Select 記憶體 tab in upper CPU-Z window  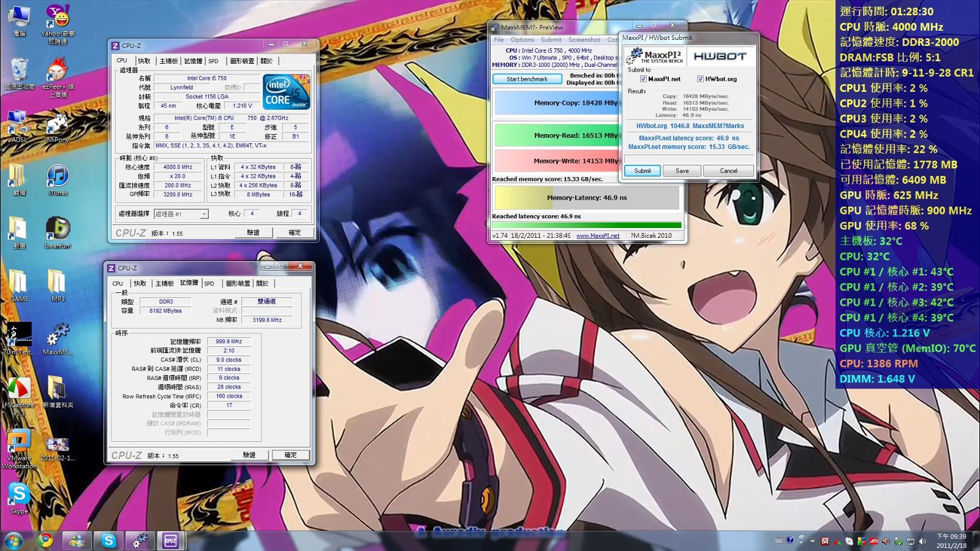click(x=193, y=61)
